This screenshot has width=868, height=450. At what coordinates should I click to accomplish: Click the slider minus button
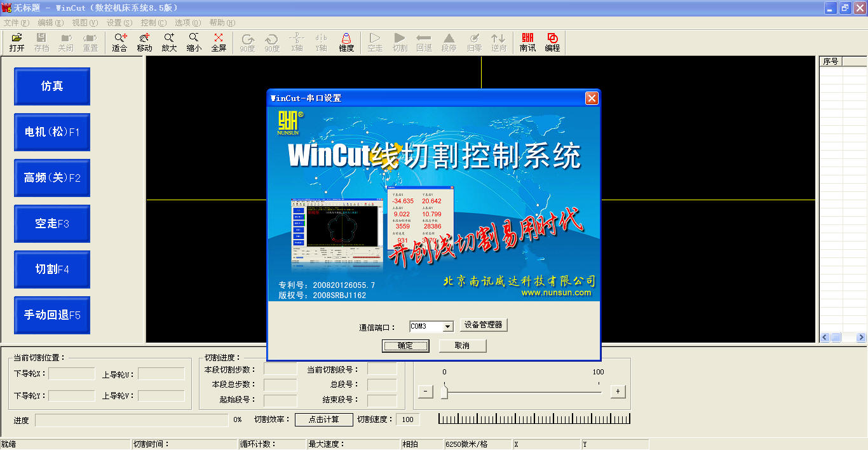tap(426, 392)
